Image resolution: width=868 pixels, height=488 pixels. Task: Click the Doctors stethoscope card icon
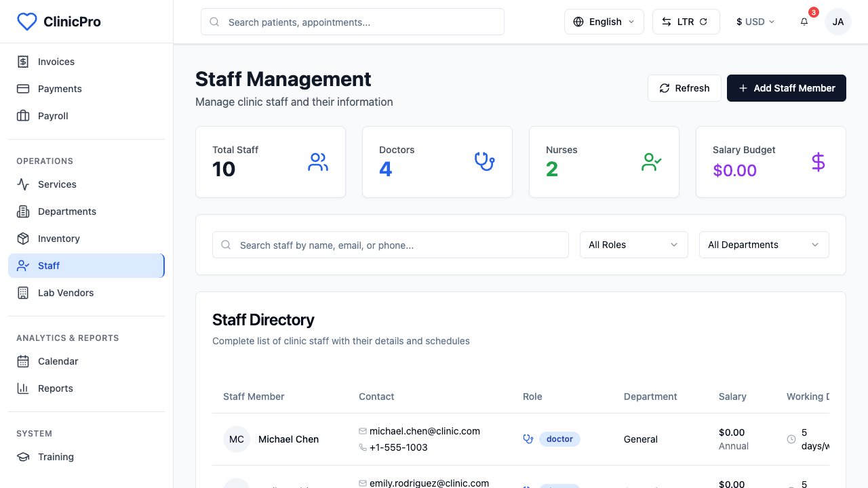click(x=485, y=162)
